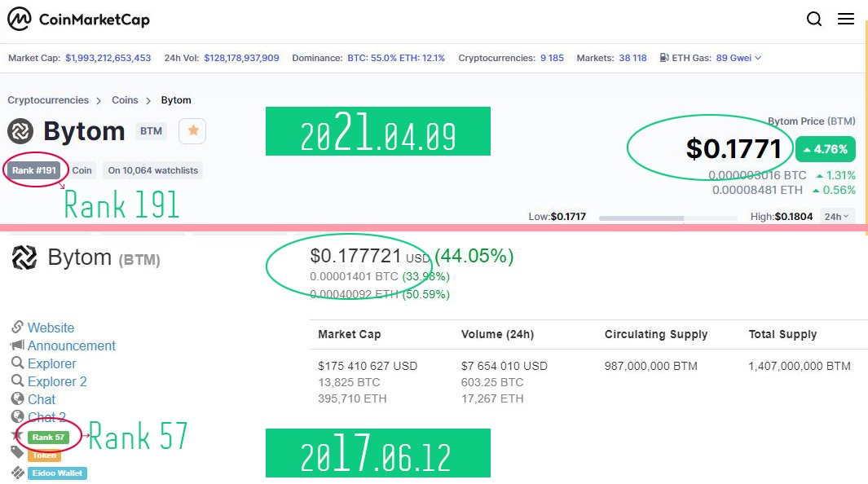Click the Rank #191 badge

coord(34,170)
